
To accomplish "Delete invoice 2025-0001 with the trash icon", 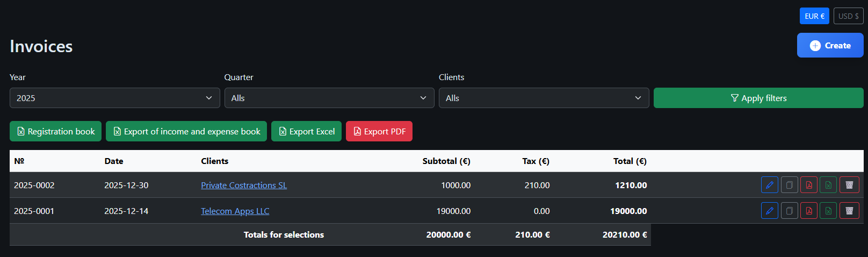I will tap(849, 211).
